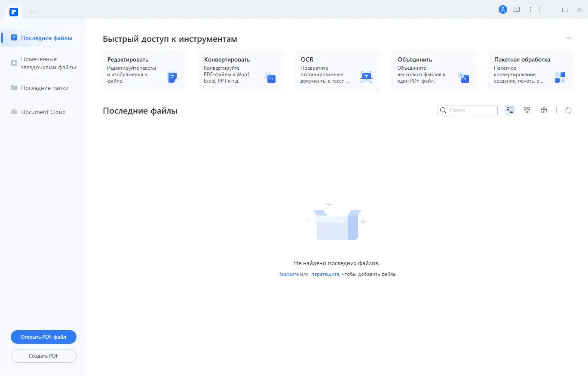
Task: Launch the OCR tool
Action: pos(337,71)
